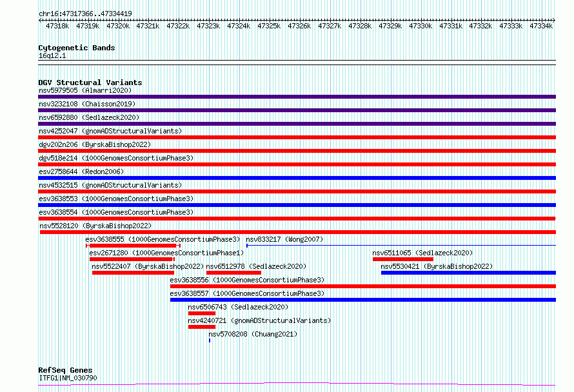Click the nsv5708208 (Chuang2021) label
574x392 pixels.
point(253,334)
